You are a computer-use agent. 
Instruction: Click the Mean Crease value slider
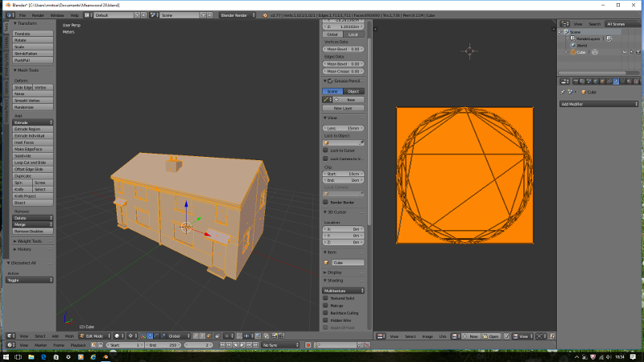(344, 72)
